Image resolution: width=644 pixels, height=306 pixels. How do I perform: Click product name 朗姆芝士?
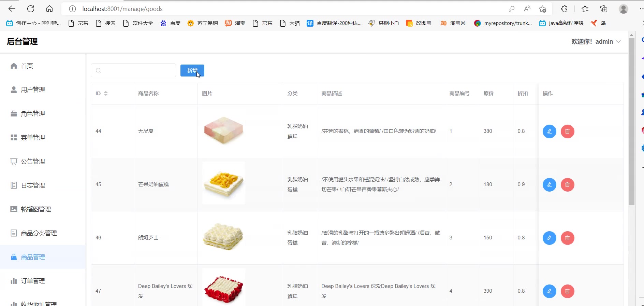148,238
